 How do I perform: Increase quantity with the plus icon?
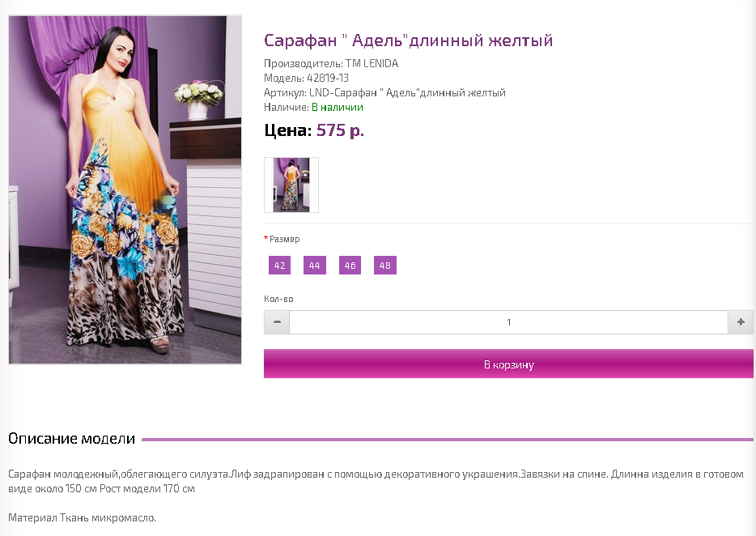pyautogui.click(x=741, y=322)
